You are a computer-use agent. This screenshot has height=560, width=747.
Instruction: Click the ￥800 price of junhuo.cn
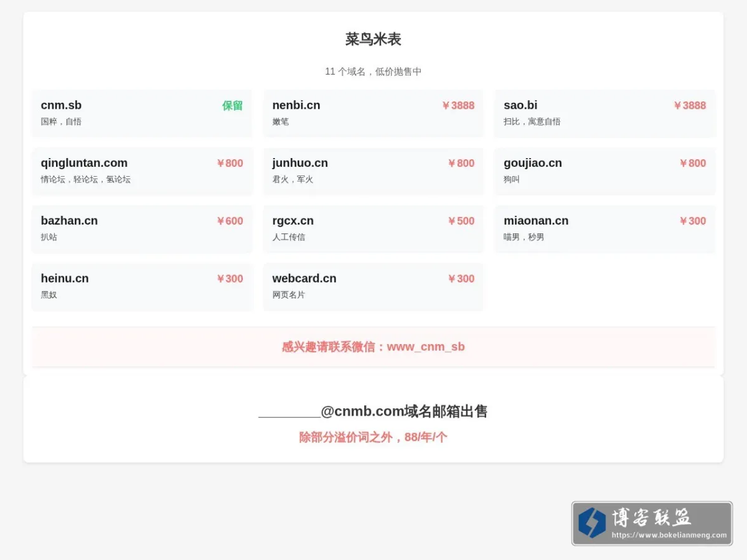[x=461, y=164]
